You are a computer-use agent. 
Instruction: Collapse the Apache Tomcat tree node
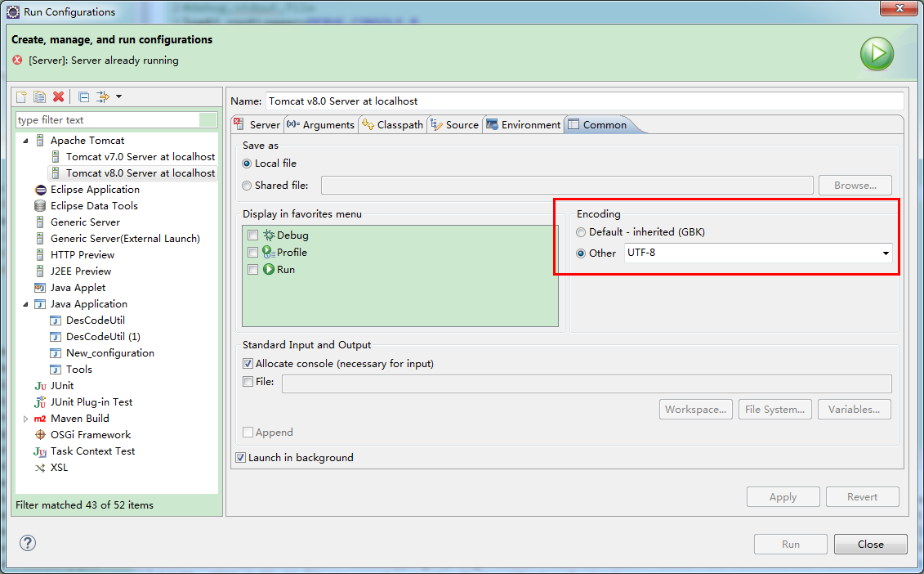25,141
